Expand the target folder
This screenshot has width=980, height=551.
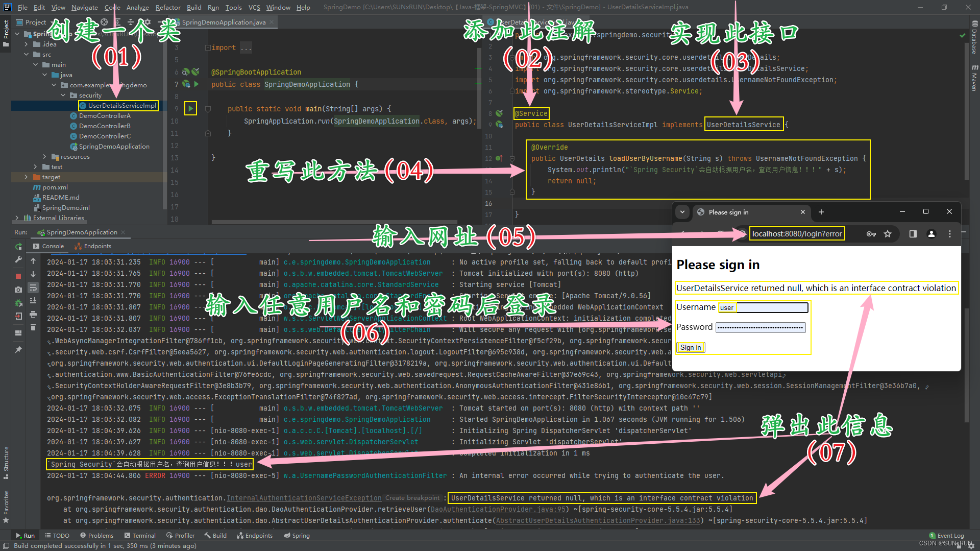pos(27,177)
